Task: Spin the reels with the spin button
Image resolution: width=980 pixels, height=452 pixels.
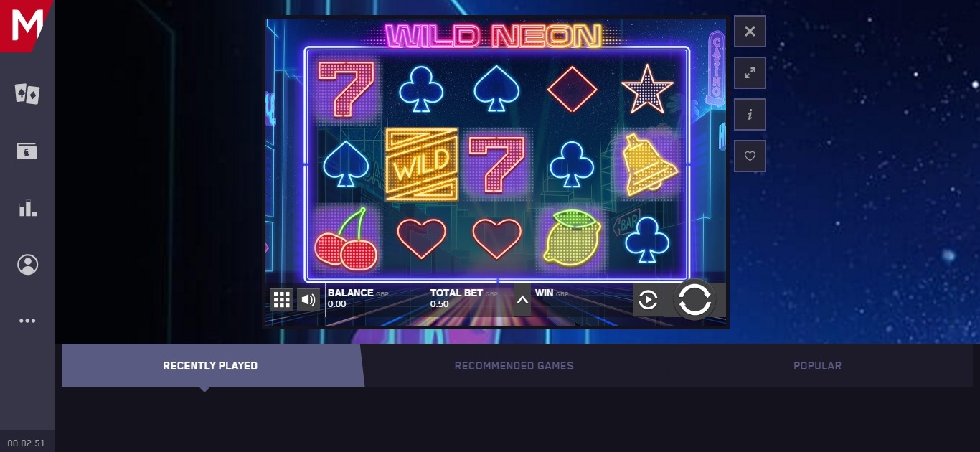Action: tap(694, 300)
